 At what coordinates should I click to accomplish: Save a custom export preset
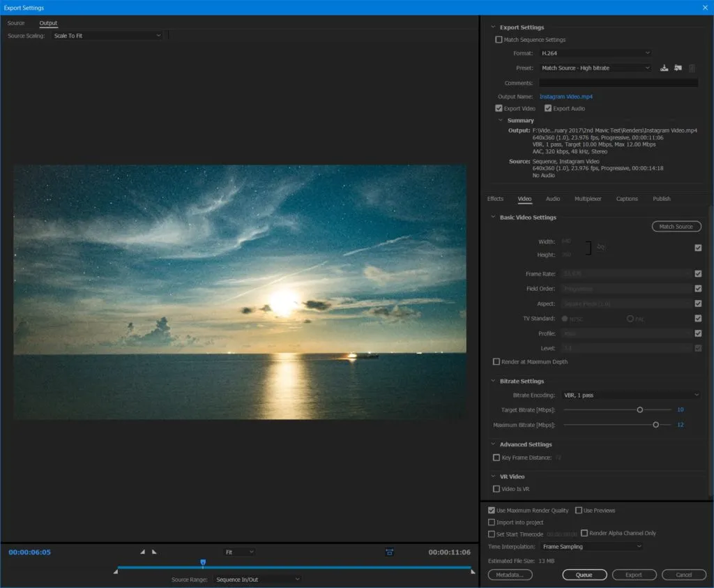[x=663, y=68]
